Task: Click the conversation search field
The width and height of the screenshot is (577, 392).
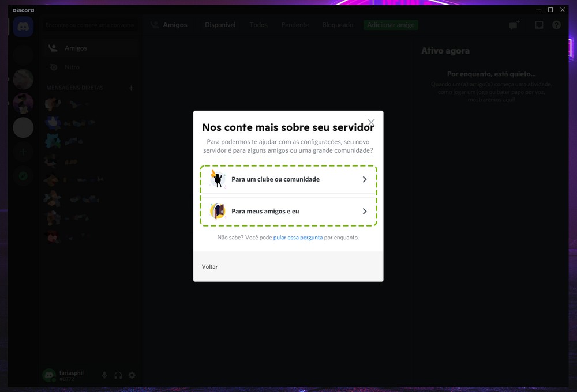Action: [x=90, y=25]
